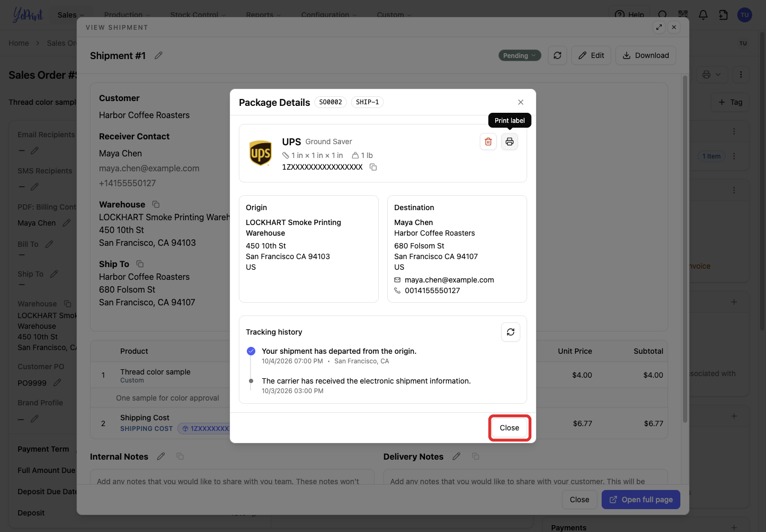Open the QR scanner icon in top bar
The image size is (766, 532).
(683, 15)
